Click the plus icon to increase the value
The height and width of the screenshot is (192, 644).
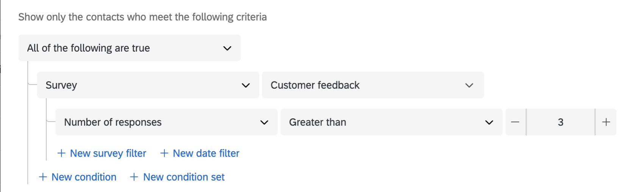click(x=606, y=122)
